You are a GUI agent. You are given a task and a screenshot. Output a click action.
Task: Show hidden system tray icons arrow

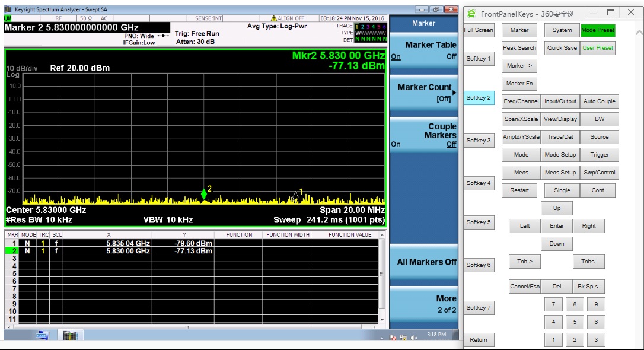[x=382, y=337]
